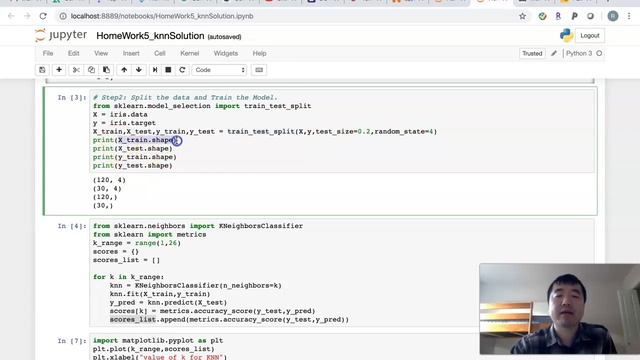Open the Kernel menu
Image resolution: width=640 pixels, height=360 pixels.
[x=190, y=53]
